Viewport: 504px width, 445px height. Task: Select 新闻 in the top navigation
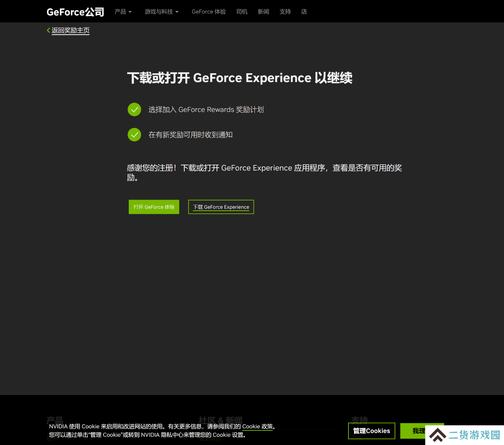(x=263, y=12)
